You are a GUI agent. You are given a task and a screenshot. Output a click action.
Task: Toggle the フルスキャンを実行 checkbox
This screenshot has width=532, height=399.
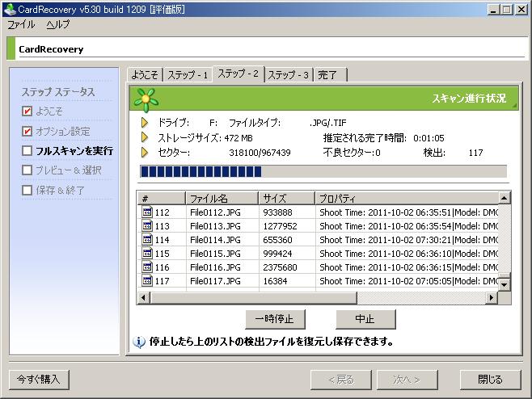pos(27,150)
